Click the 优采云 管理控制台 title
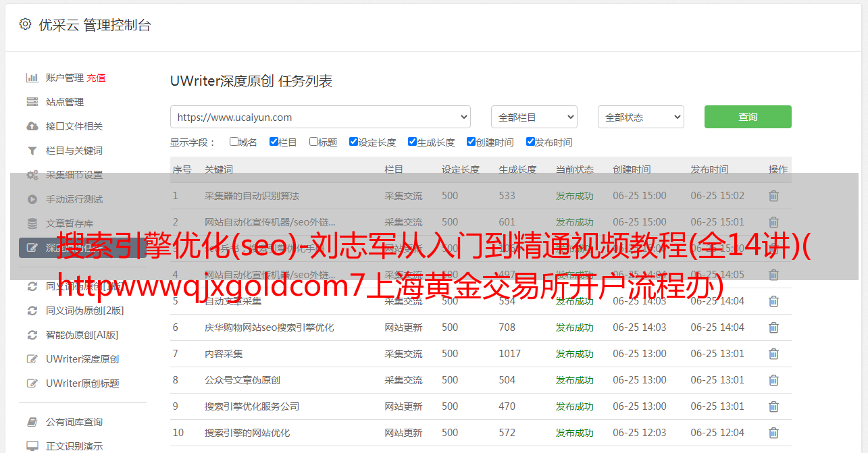Screen dimensions: 868x453 click(95, 25)
